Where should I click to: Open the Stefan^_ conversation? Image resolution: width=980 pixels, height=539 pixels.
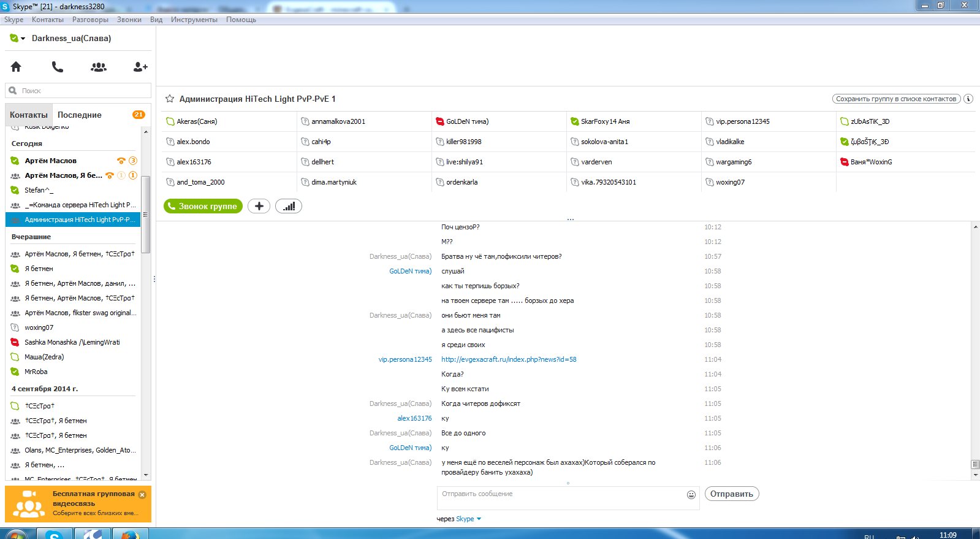[72, 190]
